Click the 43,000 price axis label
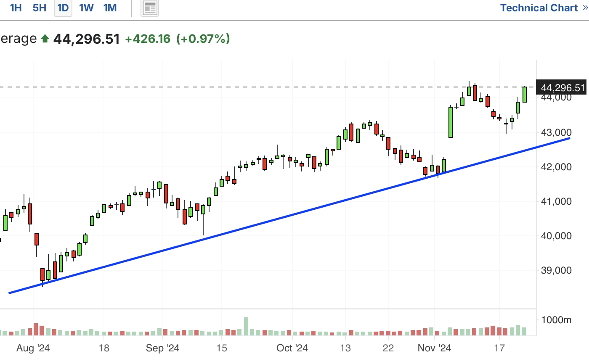This screenshot has height=364, width=589. (x=556, y=133)
